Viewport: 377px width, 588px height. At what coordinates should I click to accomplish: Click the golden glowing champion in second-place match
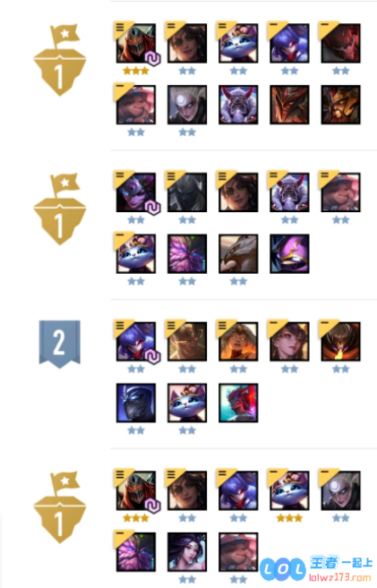click(x=187, y=341)
